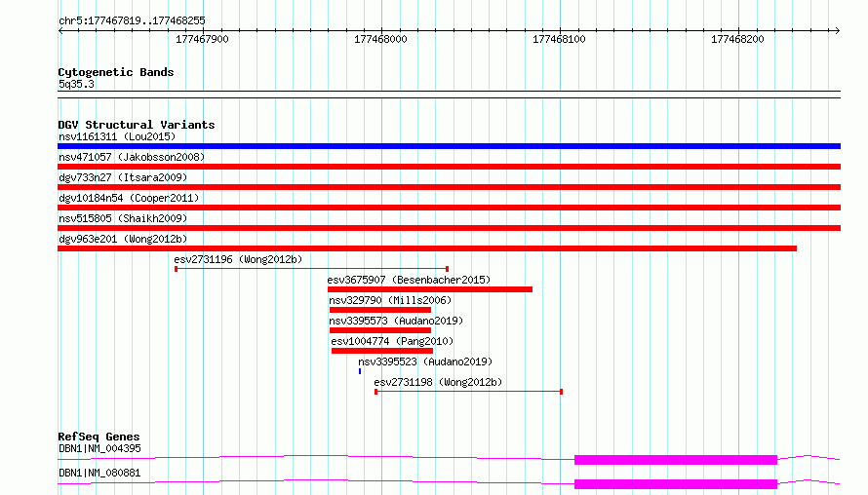Click label dgv733n27 (Itsara2009)
Viewport: 868px width, 495px height.
click(123, 177)
